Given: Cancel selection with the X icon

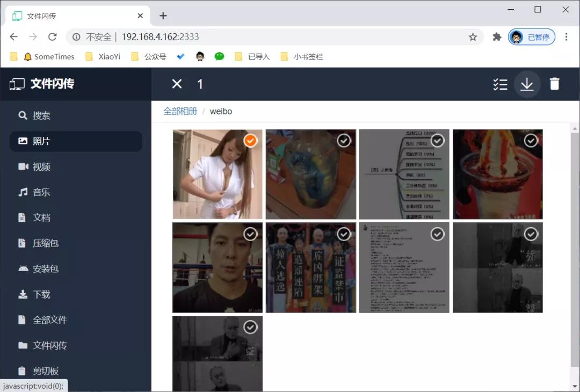Looking at the screenshot, I should coord(177,84).
